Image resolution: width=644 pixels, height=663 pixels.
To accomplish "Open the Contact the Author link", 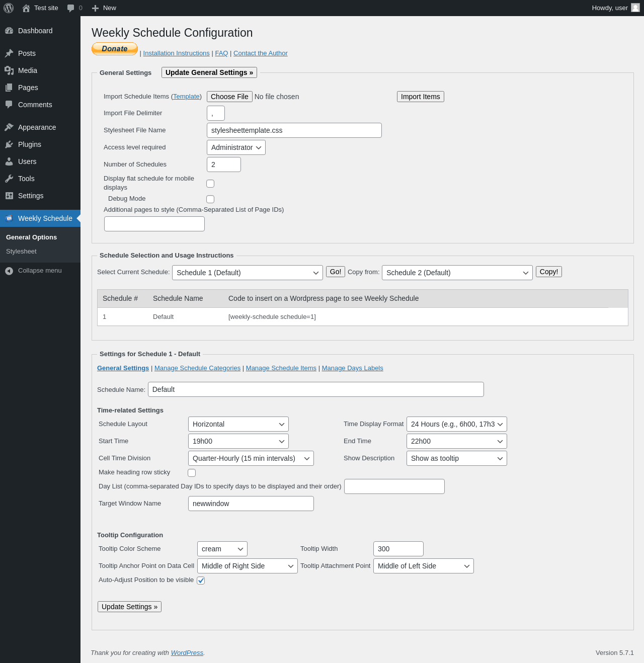I will coord(261,53).
